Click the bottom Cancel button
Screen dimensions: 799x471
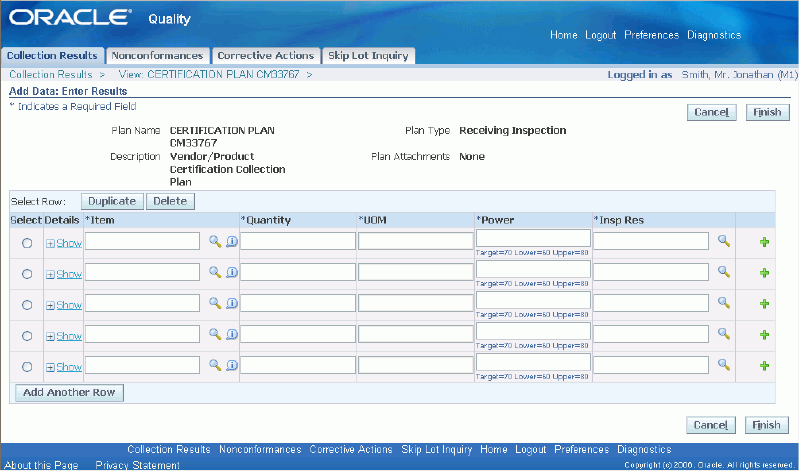tap(710, 425)
